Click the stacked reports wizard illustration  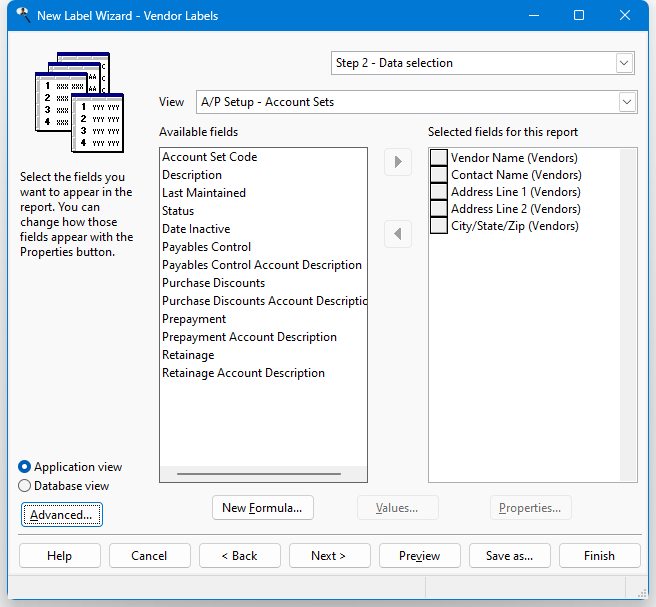[x=79, y=102]
